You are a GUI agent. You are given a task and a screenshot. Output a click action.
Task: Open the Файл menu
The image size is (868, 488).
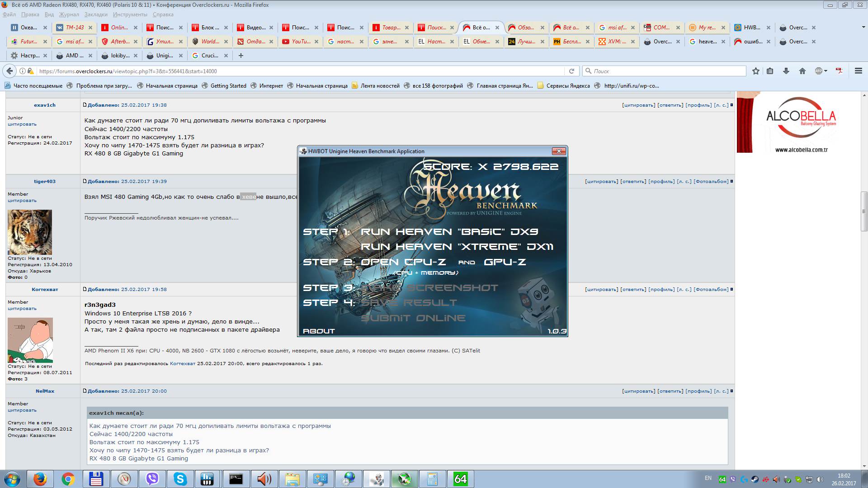[9, 14]
